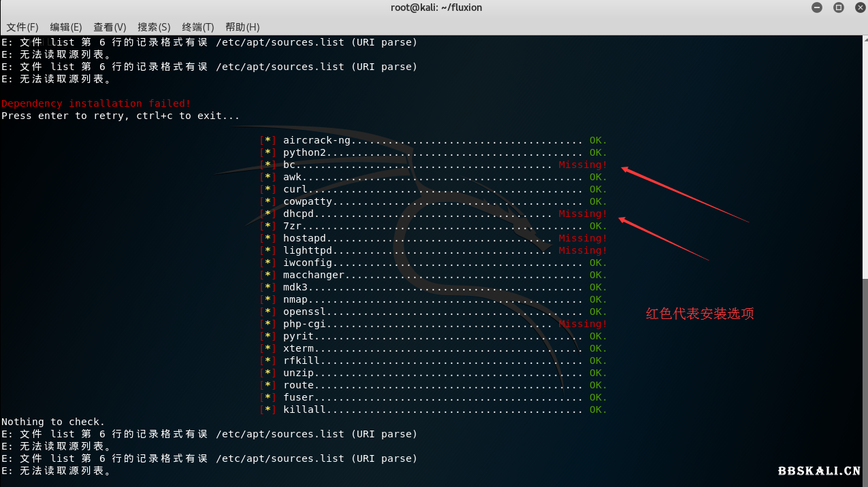868x487 pixels.
Task: Open the 文件(F) menu
Action: (22, 27)
